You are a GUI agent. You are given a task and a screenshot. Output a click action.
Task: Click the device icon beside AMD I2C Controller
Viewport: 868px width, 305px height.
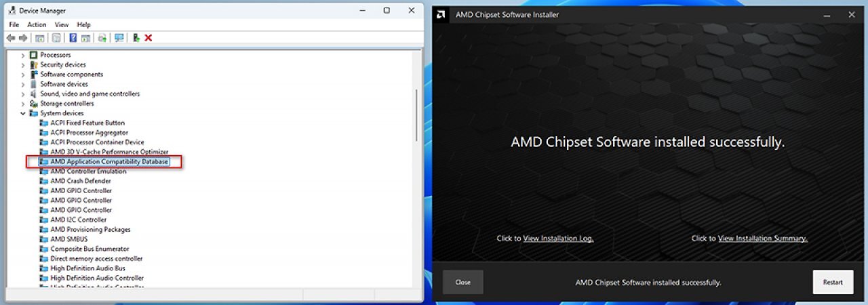pyautogui.click(x=44, y=220)
